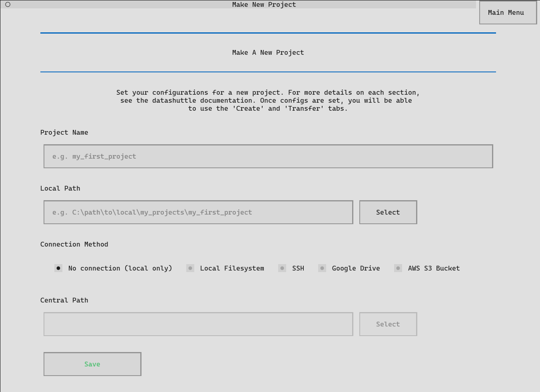Click the 'Make New Project' header title
The image size is (540, 392).
(264, 4)
